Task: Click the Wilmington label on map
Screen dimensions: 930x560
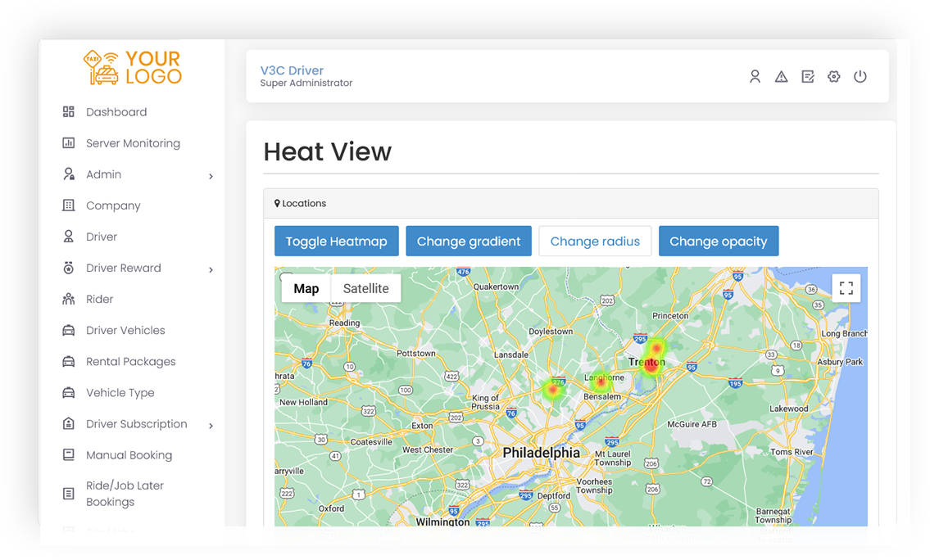Action: coord(442,522)
